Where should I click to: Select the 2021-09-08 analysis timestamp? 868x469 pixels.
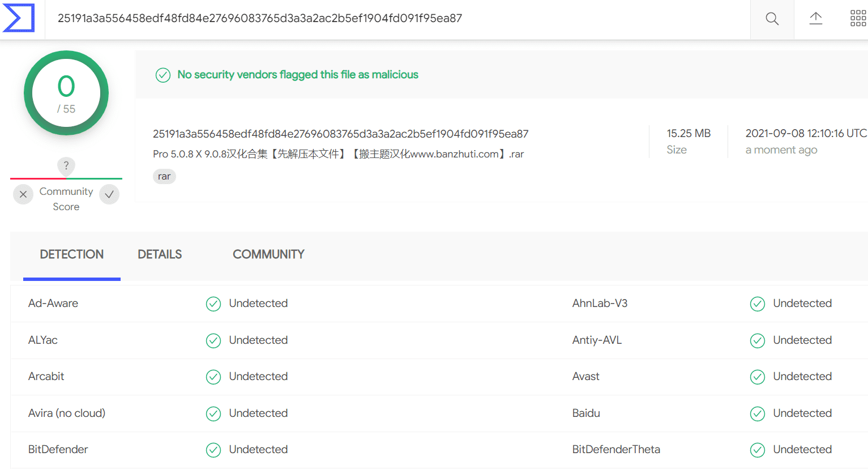click(806, 133)
